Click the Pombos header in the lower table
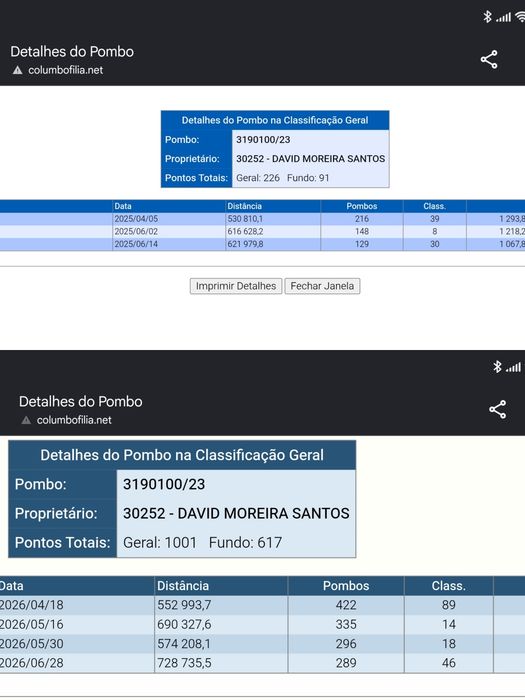 (346, 586)
